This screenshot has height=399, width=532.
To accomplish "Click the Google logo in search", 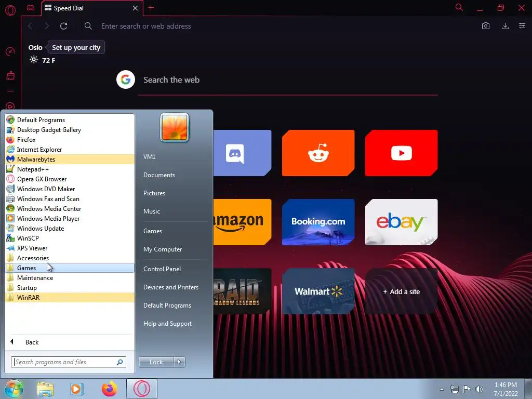I will (126, 79).
